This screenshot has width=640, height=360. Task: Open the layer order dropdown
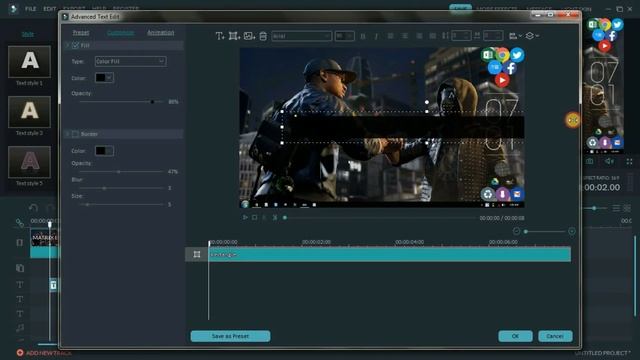point(532,36)
